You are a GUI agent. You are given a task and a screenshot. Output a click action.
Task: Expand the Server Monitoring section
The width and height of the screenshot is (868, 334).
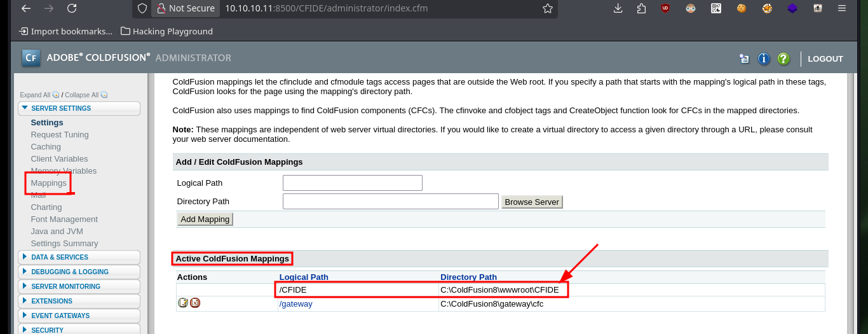tap(79, 286)
